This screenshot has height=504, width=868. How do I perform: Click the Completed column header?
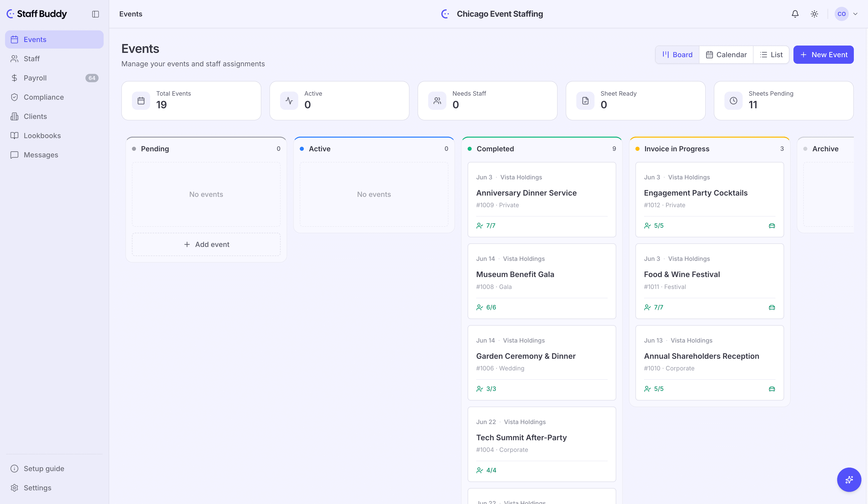tap(541, 149)
